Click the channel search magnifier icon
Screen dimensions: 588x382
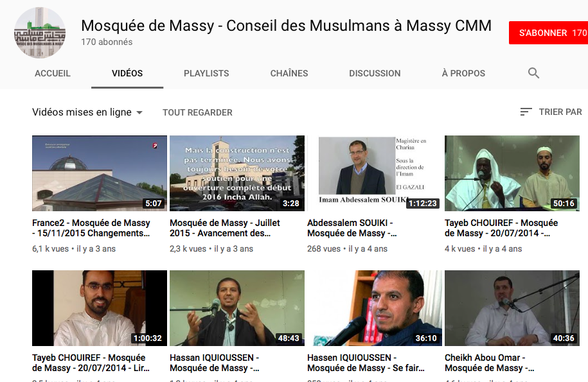[533, 73]
